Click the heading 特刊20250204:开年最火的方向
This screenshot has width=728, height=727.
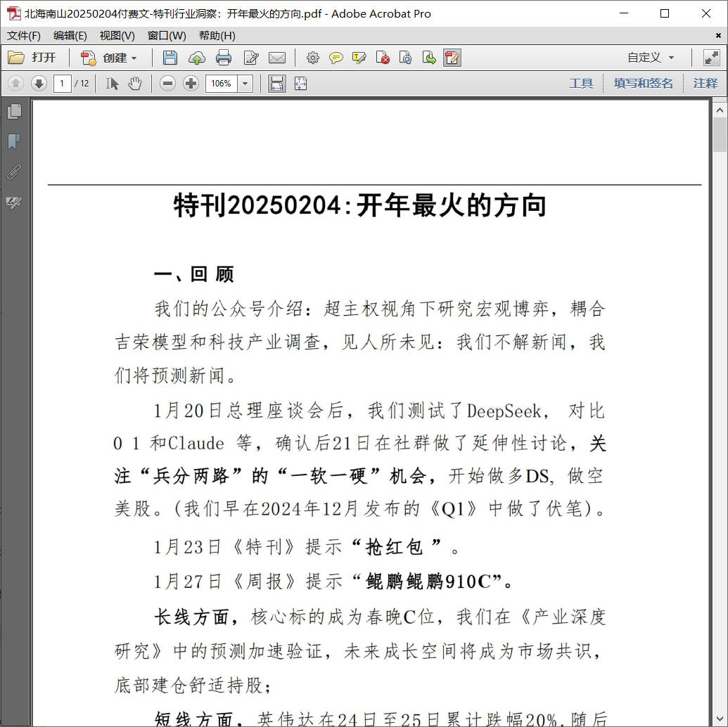click(x=360, y=206)
